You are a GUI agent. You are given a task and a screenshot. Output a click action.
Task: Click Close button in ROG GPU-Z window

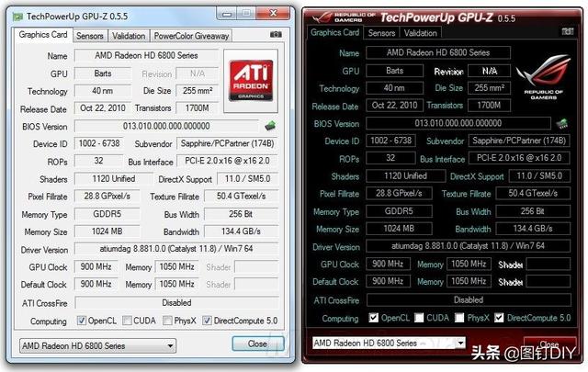[549, 344]
